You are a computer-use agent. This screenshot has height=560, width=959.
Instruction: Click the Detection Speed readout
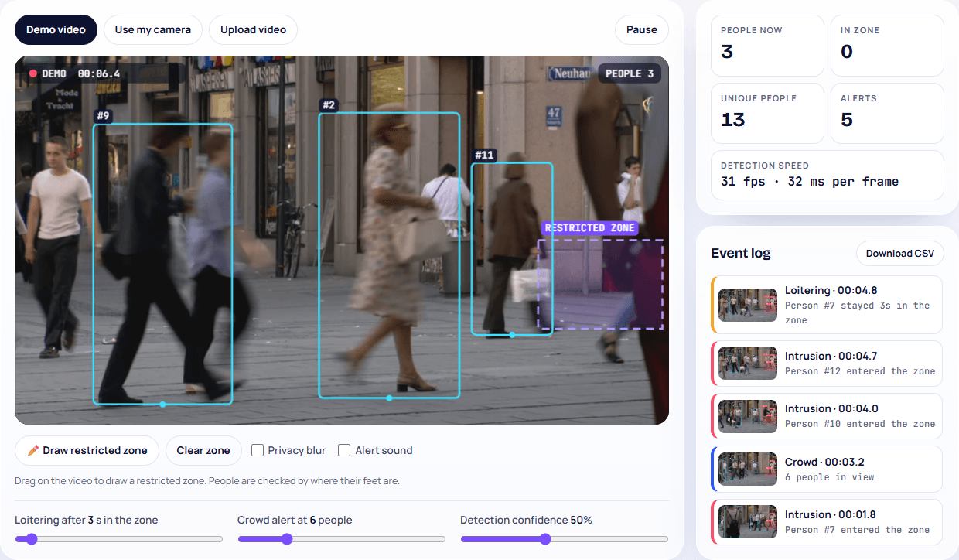click(x=828, y=176)
